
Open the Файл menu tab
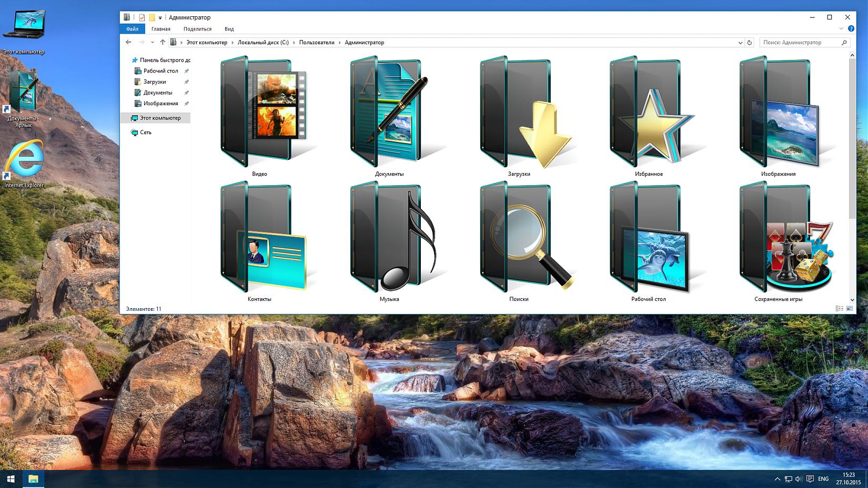132,29
